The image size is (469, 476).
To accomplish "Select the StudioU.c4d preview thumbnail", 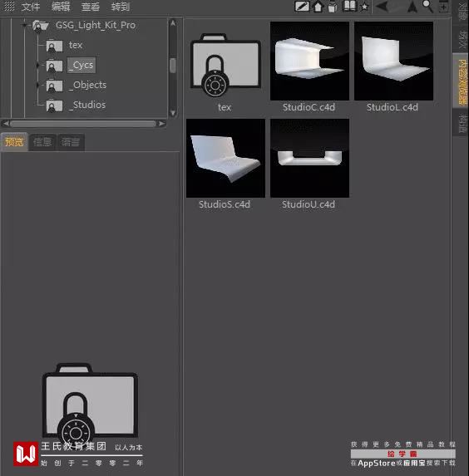I will click(x=309, y=158).
